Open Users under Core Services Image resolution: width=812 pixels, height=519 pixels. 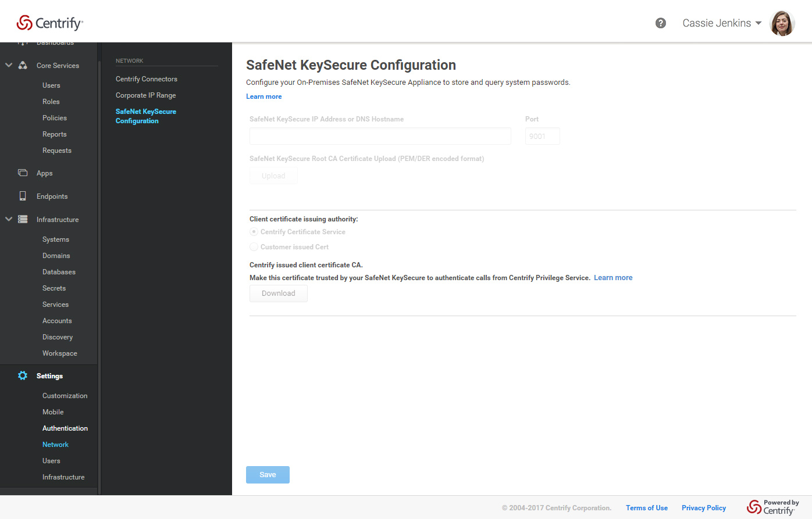click(51, 85)
